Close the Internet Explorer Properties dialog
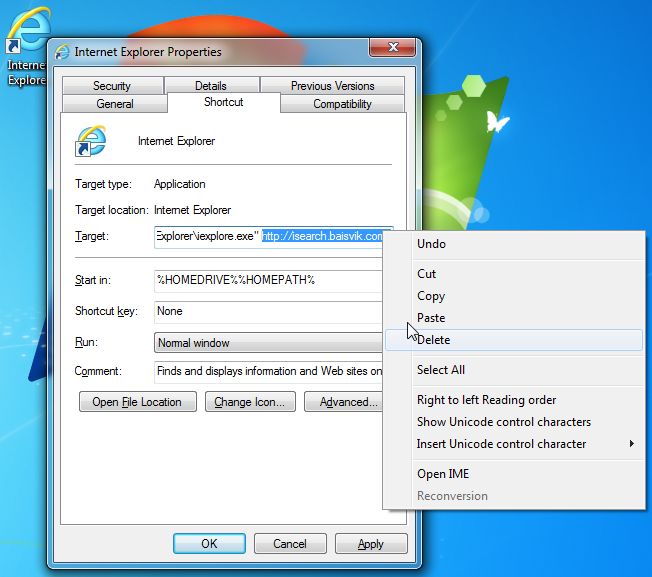This screenshot has height=577, width=652. tap(392, 48)
